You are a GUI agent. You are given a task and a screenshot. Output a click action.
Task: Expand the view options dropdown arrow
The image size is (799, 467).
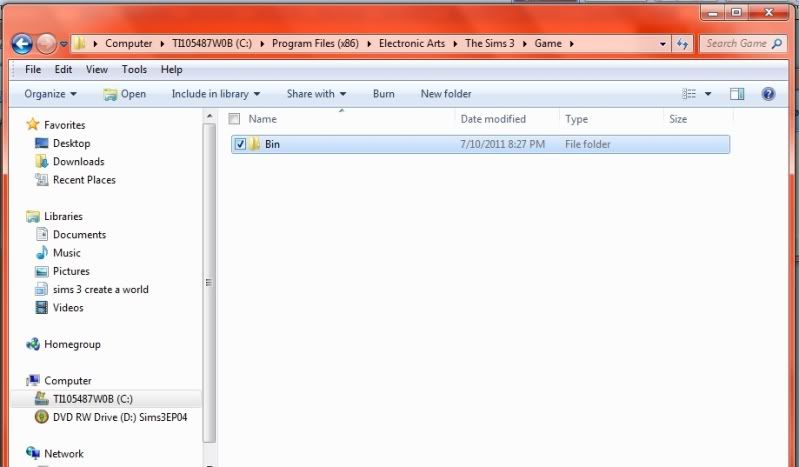coord(708,94)
